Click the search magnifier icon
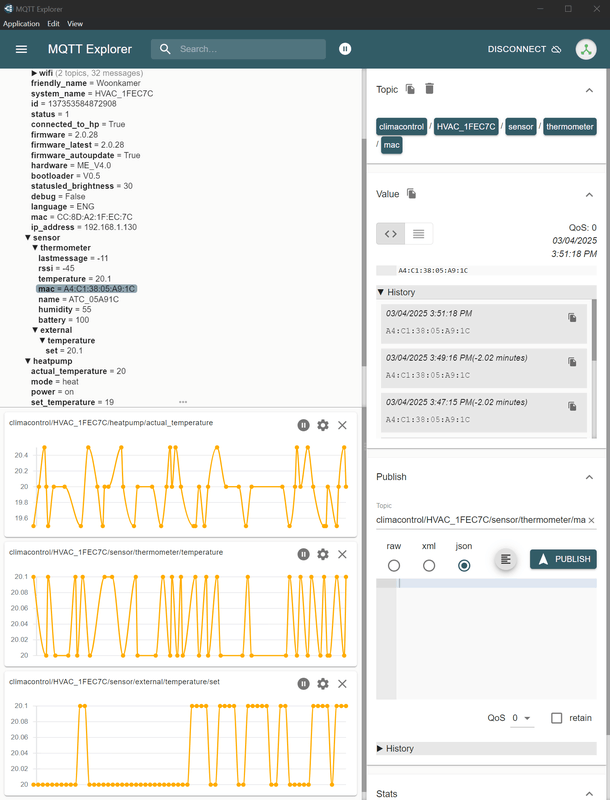 (165, 49)
